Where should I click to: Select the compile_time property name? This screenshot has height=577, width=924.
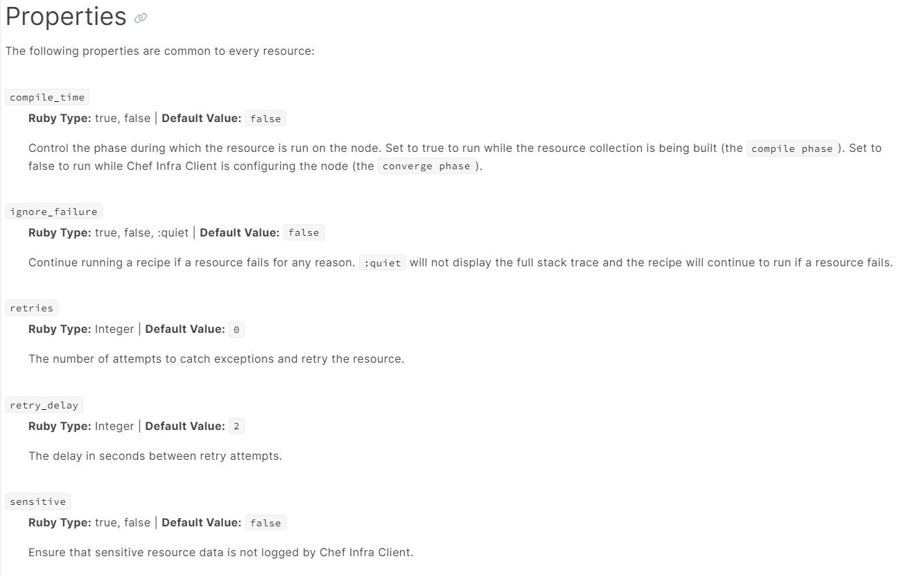[x=47, y=97]
